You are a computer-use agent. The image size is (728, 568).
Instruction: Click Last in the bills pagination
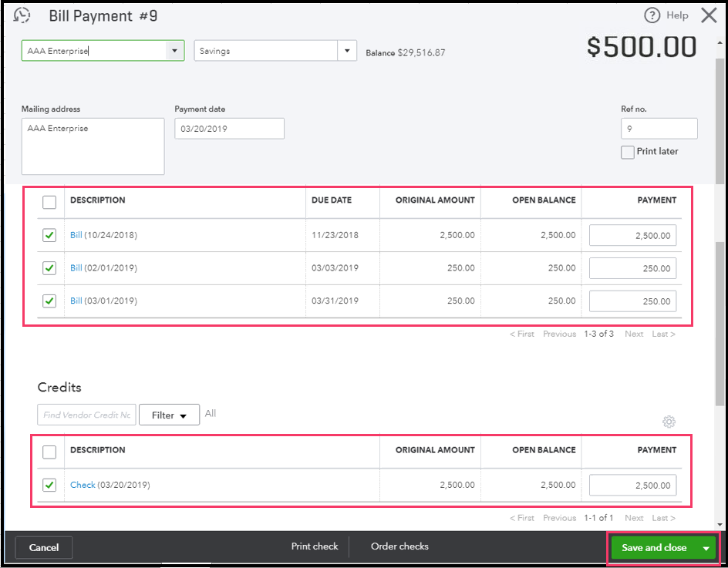(x=663, y=334)
